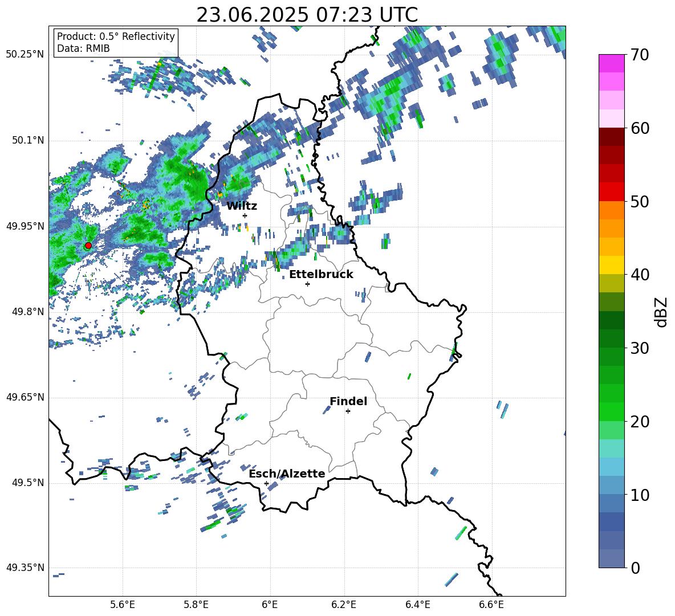This screenshot has height=616, width=675.
Task: Click the 49.5°N latitude label
Action: pyautogui.click(x=29, y=483)
